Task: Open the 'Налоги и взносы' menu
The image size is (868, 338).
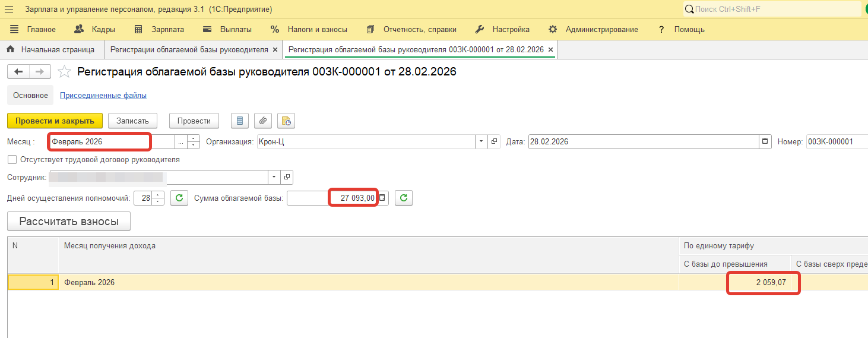Action: point(317,29)
